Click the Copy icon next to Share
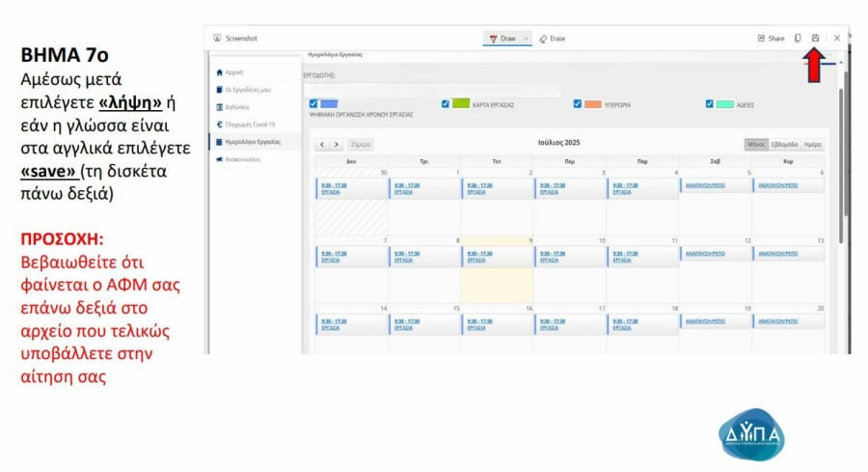The width and height of the screenshot is (868, 472). 798,38
